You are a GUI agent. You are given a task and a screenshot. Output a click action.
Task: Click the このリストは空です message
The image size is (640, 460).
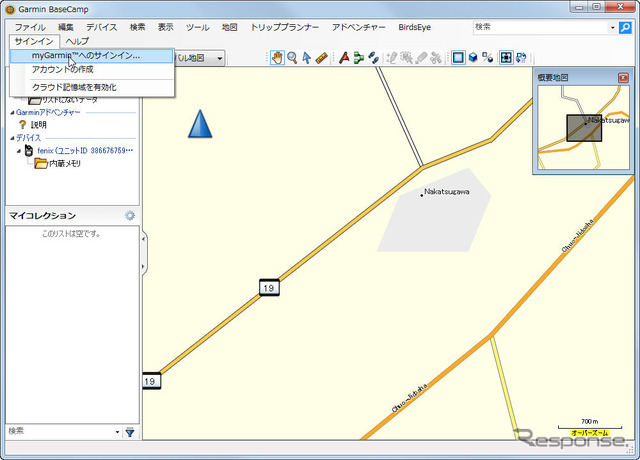pos(71,234)
